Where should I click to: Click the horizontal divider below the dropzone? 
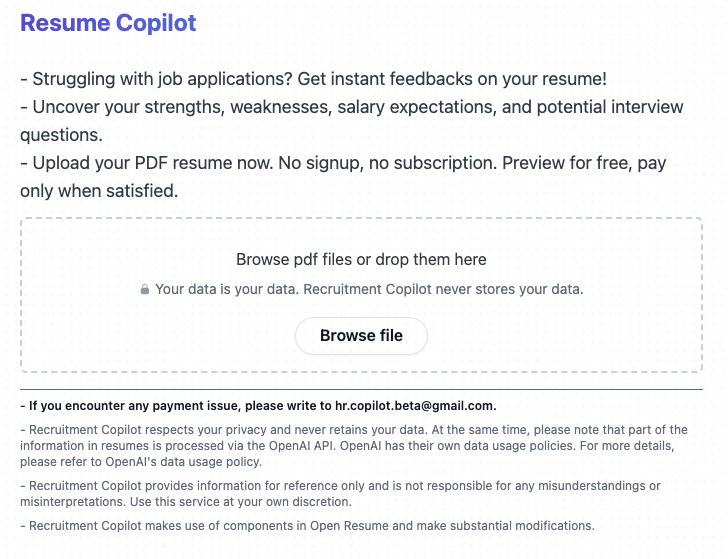coord(361,389)
